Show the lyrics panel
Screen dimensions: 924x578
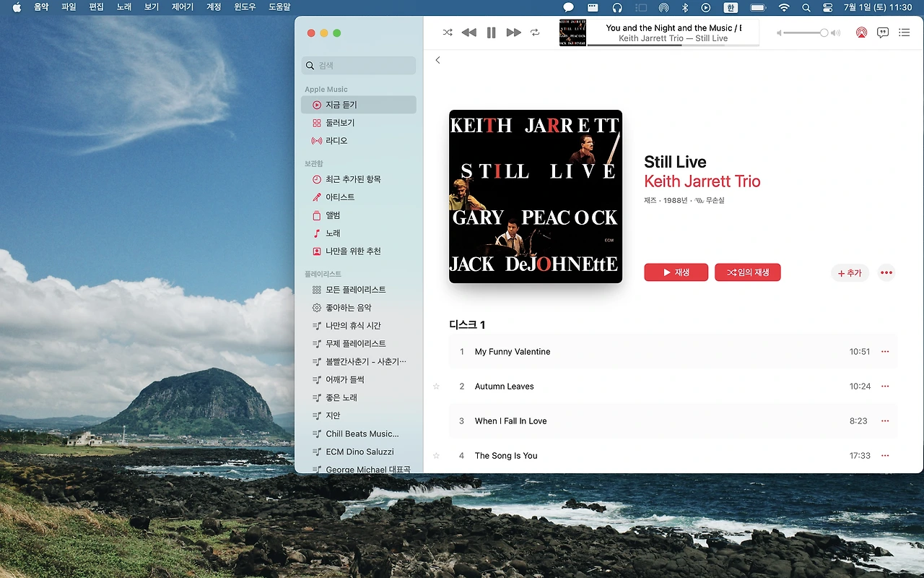click(x=883, y=33)
